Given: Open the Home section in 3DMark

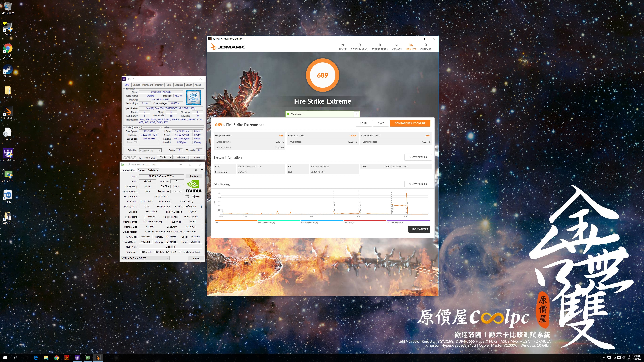Looking at the screenshot, I should tap(342, 47).
